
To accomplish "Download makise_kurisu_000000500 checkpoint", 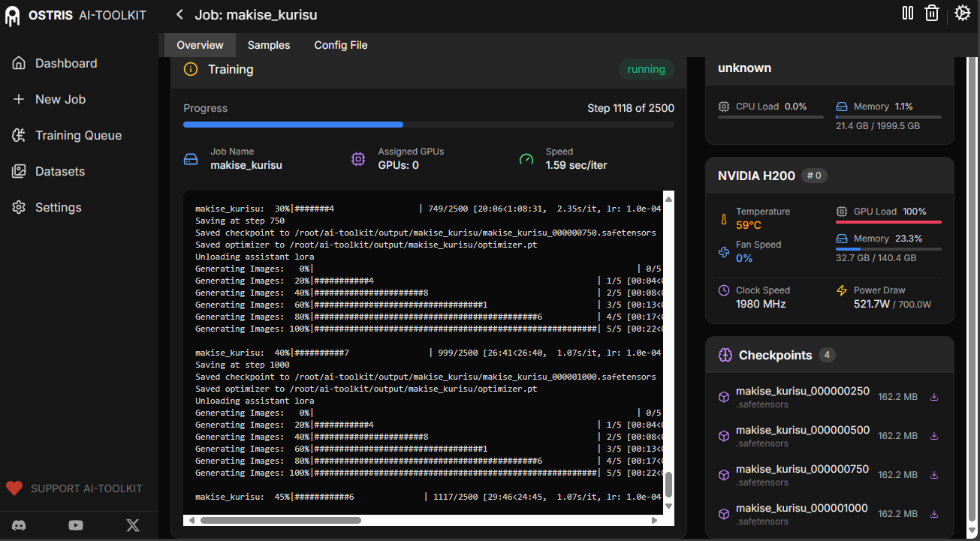I will tap(934, 436).
